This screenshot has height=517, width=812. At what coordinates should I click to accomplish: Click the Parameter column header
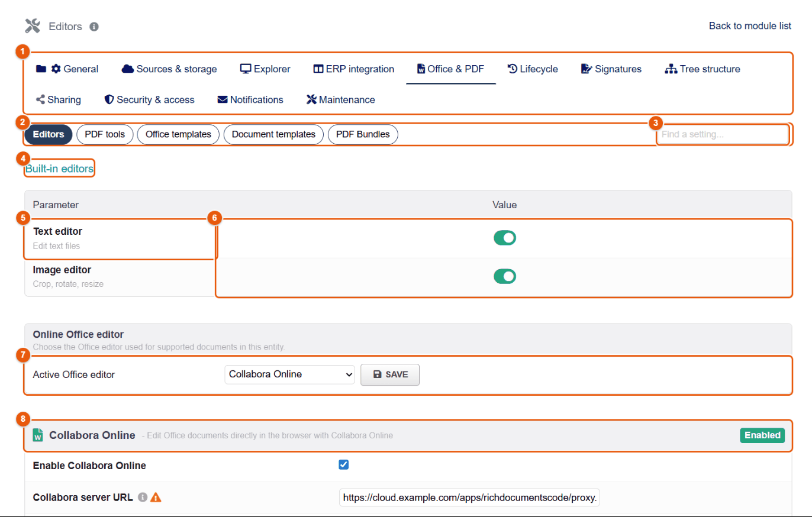pyautogui.click(x=56, y=205)
